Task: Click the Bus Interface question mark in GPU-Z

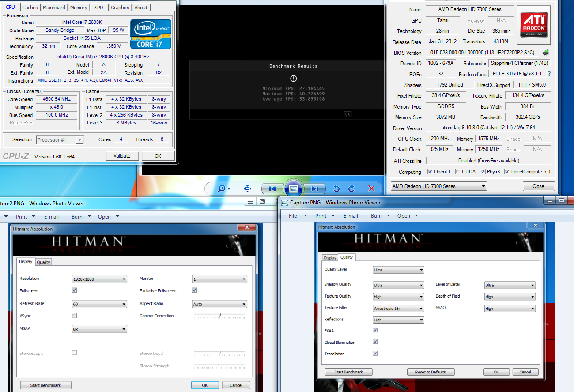Action: tap(549, 74)
